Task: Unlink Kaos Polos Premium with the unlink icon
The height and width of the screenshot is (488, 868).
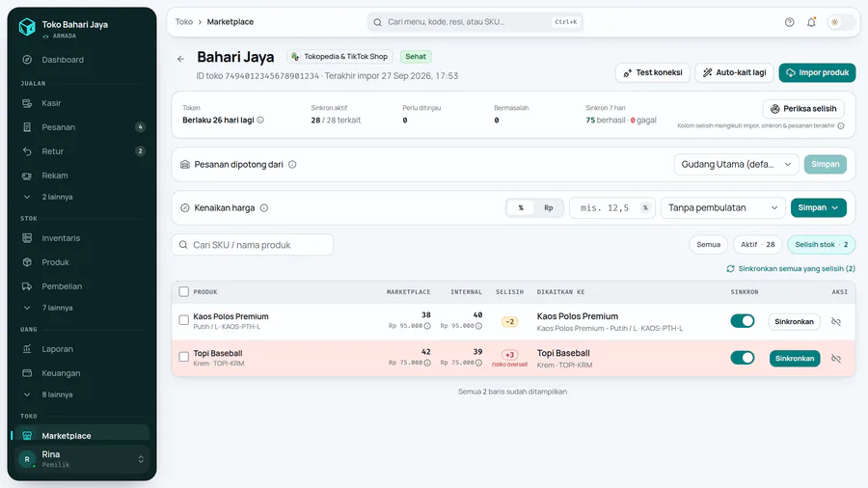Action: (x=836, y=322)
